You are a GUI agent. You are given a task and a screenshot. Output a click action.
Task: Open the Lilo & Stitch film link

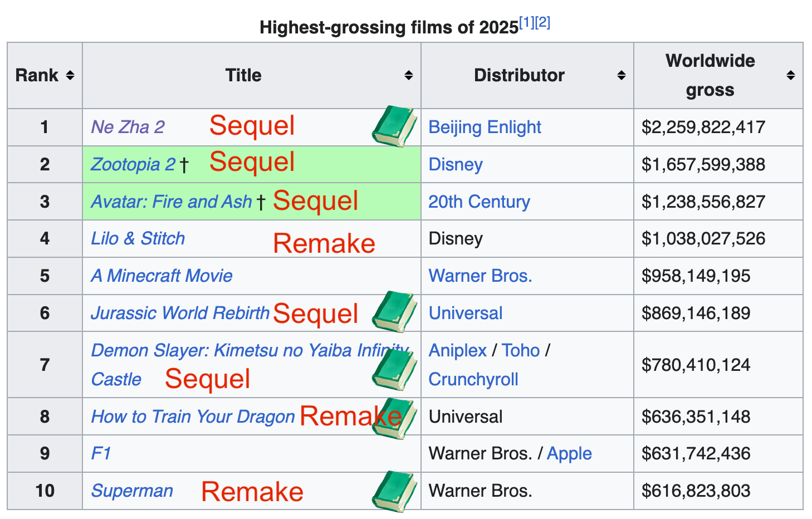138,238
